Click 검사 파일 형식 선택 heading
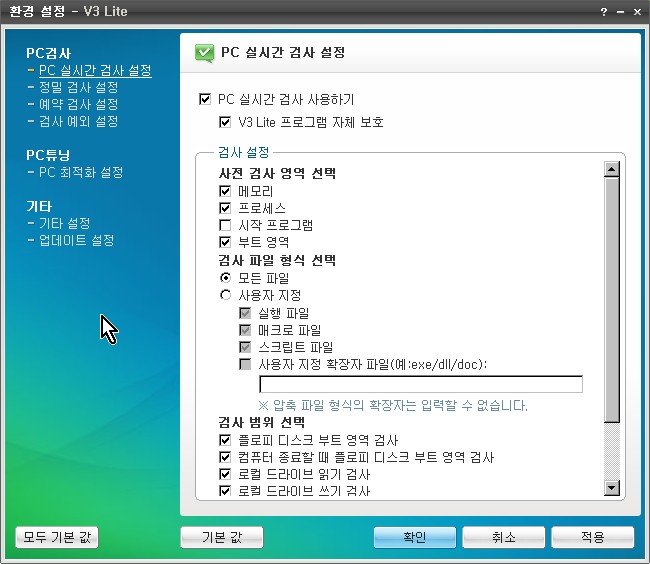Image resolution: width=650 pixels, height=564 pixels. click(x=277, y=260)
